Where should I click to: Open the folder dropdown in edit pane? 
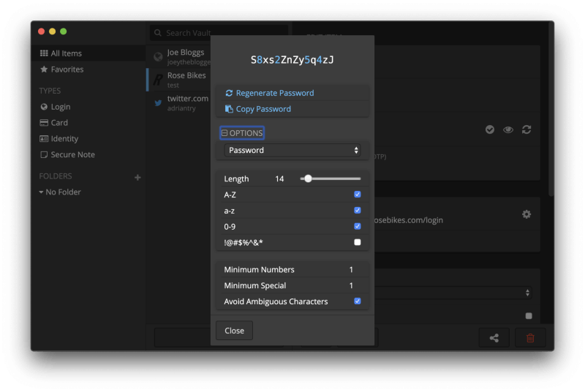pos(453,293)
